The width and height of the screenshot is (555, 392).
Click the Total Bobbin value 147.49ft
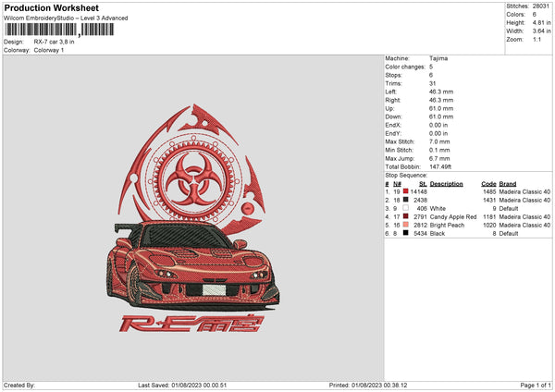pos(440,166)
